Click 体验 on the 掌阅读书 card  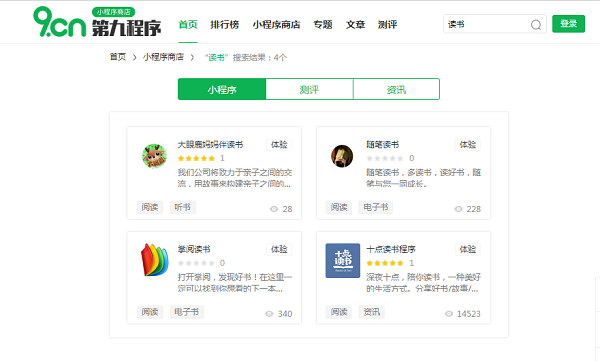(x=279, y=250)
